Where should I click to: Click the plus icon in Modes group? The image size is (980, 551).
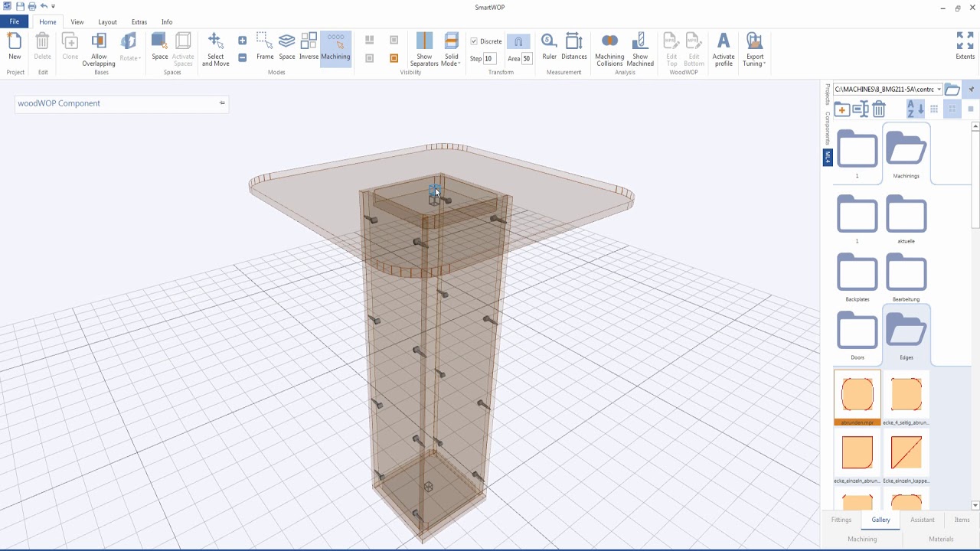click(x=242, y=41)
